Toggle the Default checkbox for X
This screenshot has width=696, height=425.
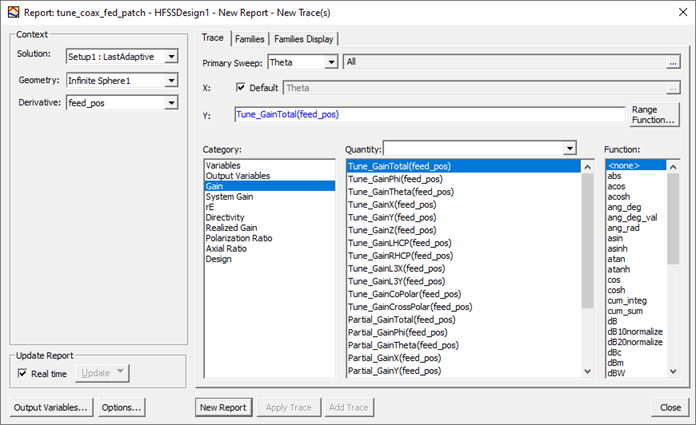pos(240,88)
